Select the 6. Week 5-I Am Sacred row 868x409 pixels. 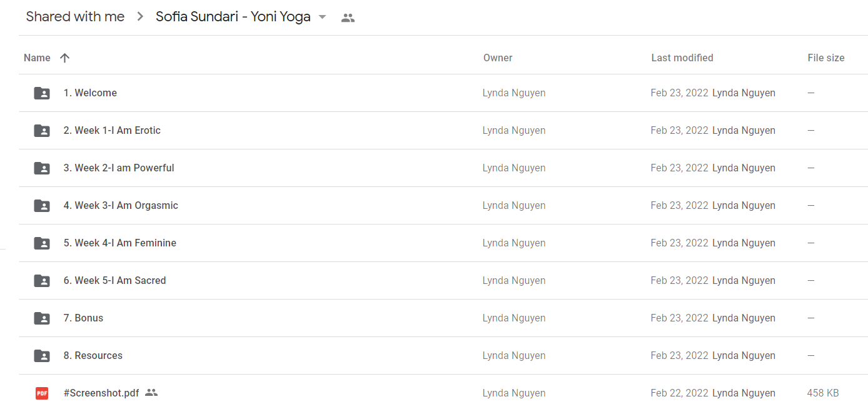[x=443, y=281]
